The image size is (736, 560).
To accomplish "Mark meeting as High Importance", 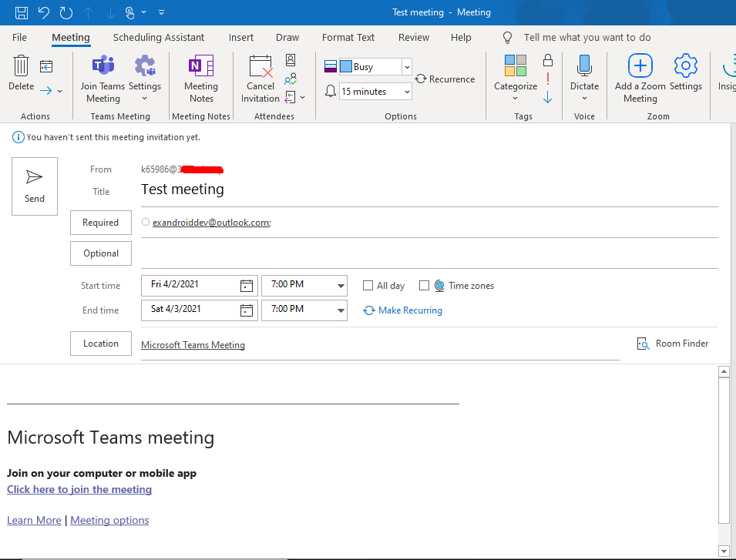I will point(547,78).
